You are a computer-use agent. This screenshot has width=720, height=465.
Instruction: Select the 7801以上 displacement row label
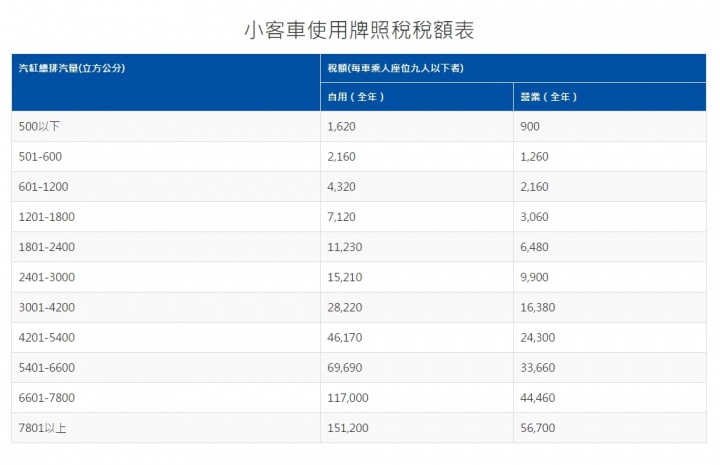click(41, 428)
